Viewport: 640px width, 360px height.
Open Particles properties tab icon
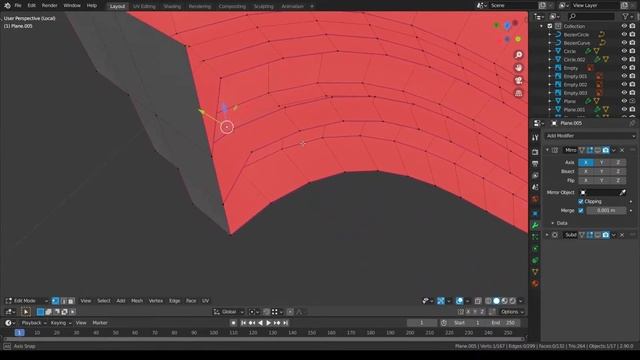click(535, 237)
